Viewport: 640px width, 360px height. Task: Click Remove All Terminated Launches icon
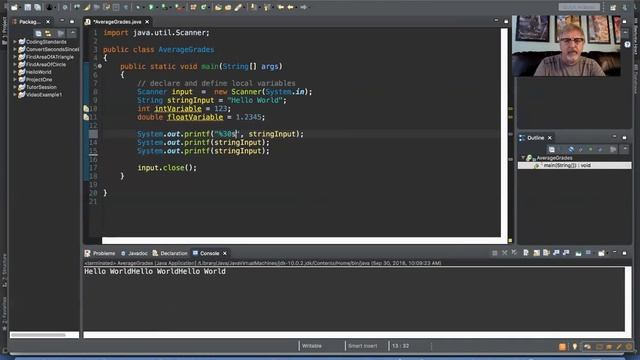(x=514, y=253)
